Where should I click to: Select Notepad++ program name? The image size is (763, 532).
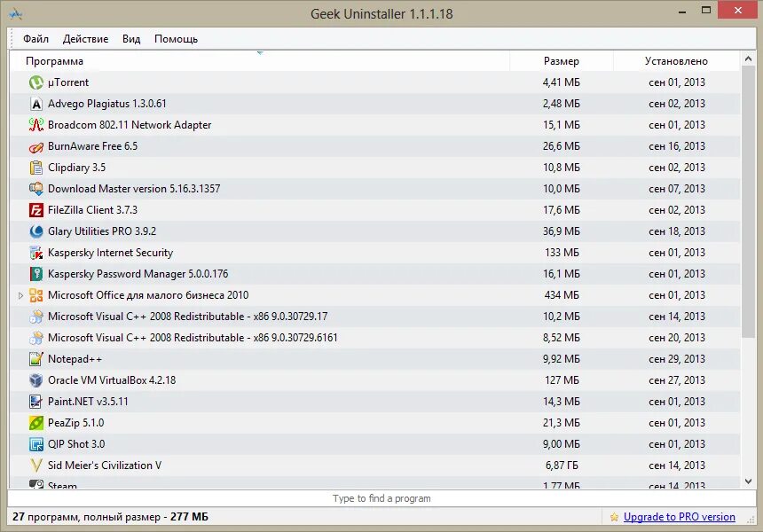click(75, 359)
